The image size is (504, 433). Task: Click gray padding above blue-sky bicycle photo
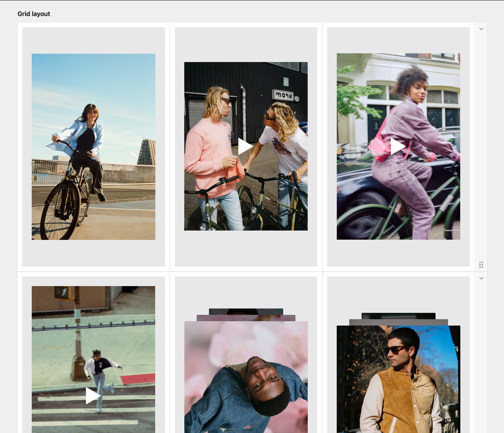coord(93,41)
